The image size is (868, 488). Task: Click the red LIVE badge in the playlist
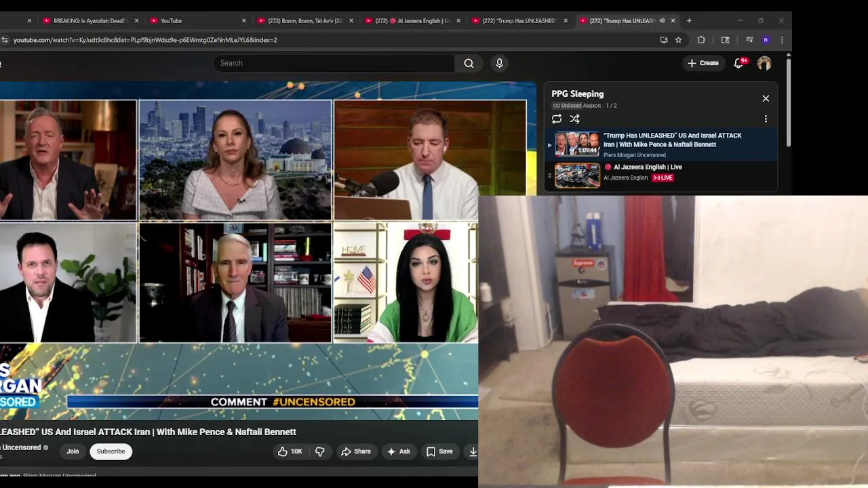(663, 178)
